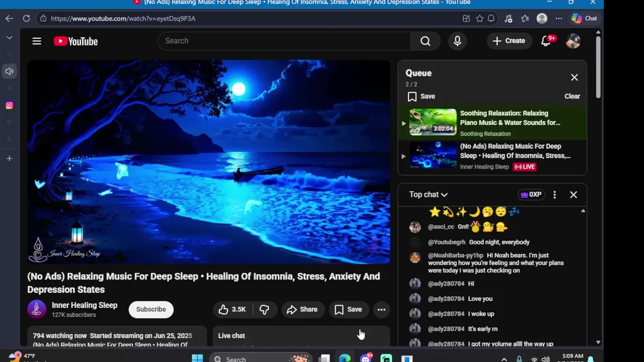644x362 pixels.
Task: Subscribe to Inner Healing Sleep
Action: (151, 309)
